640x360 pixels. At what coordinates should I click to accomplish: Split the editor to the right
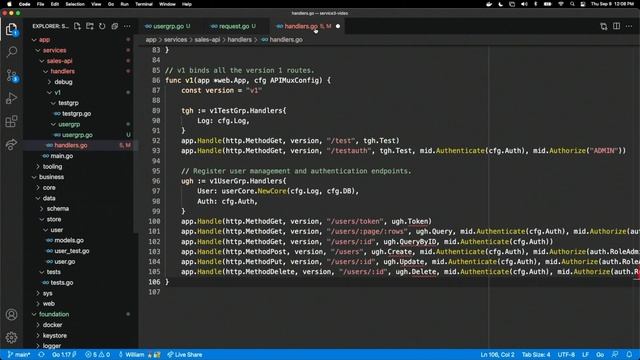(x=616, y=26)
